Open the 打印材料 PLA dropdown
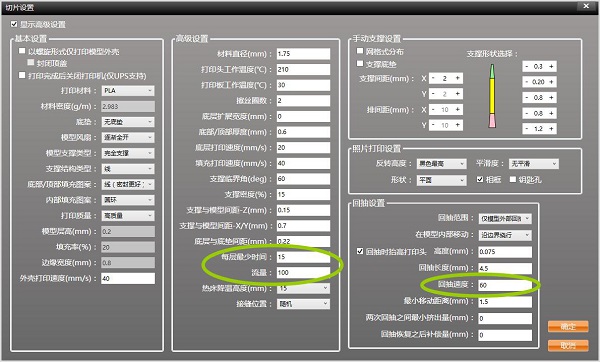600x362 pixels. 128,91
